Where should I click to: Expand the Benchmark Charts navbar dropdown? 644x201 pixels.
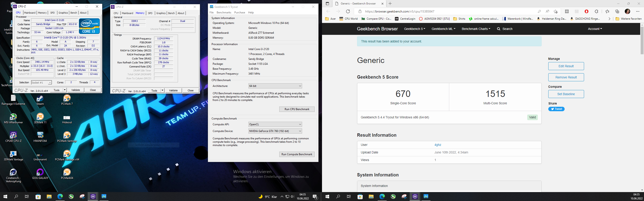pos(476,29)
